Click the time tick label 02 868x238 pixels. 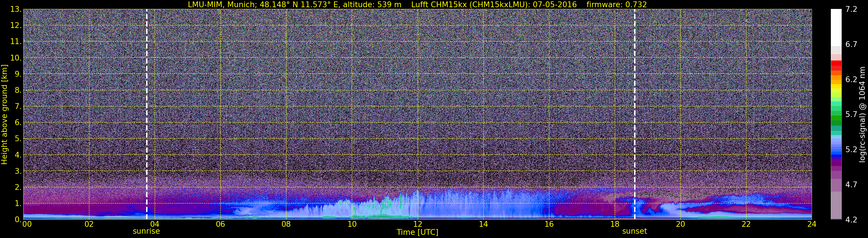tap(89, 224)
